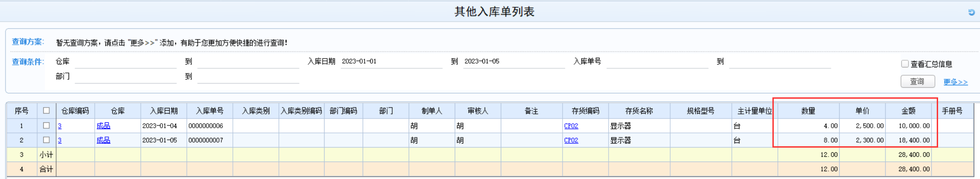Image resolution: width=980 pixels, height=179 pixels.
Task: Open warehouse code 3 link in row 2
Action: point(59,140)
